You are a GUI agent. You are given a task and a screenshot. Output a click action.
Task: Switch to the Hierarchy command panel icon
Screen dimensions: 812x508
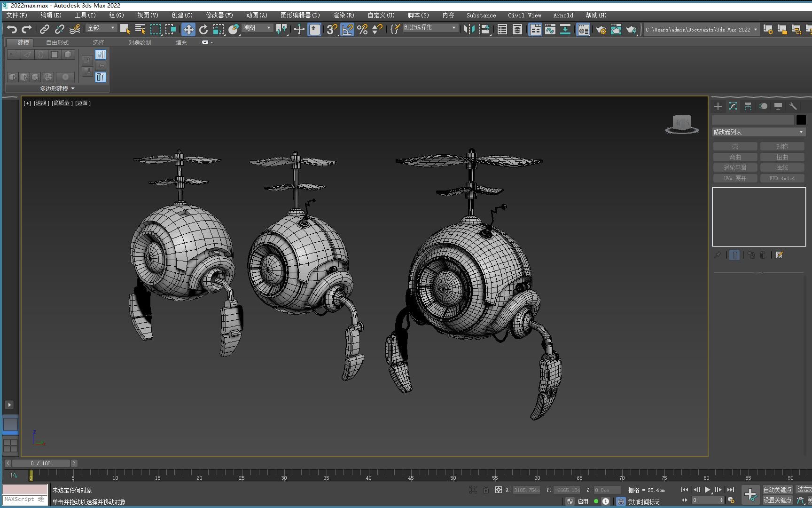point(748,106)
